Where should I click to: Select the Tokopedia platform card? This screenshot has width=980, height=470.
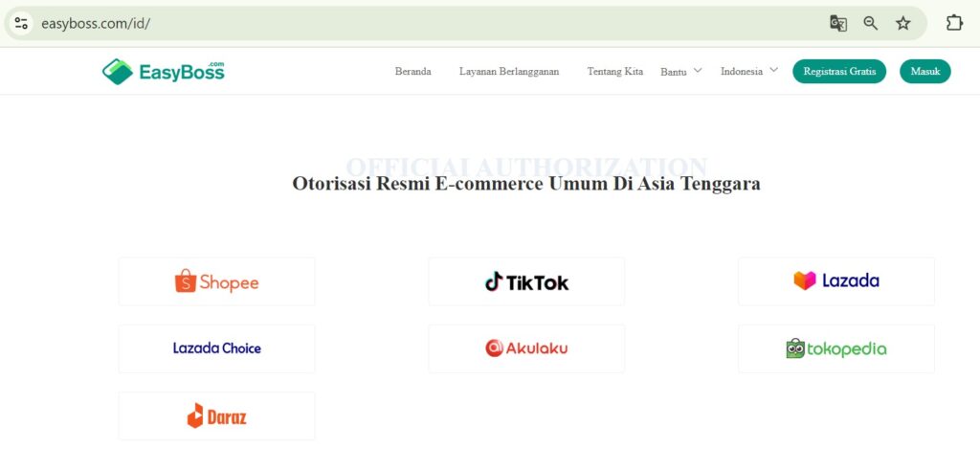[836, 348]
